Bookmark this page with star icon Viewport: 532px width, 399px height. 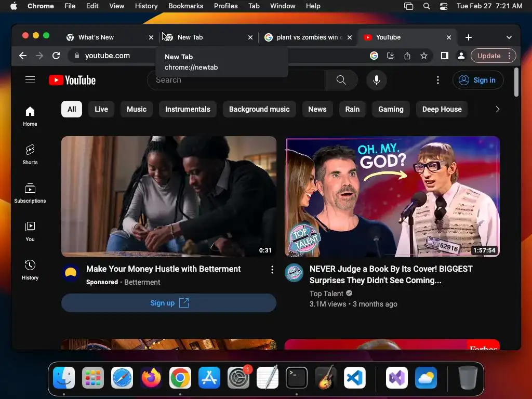(x=424, y=56)
